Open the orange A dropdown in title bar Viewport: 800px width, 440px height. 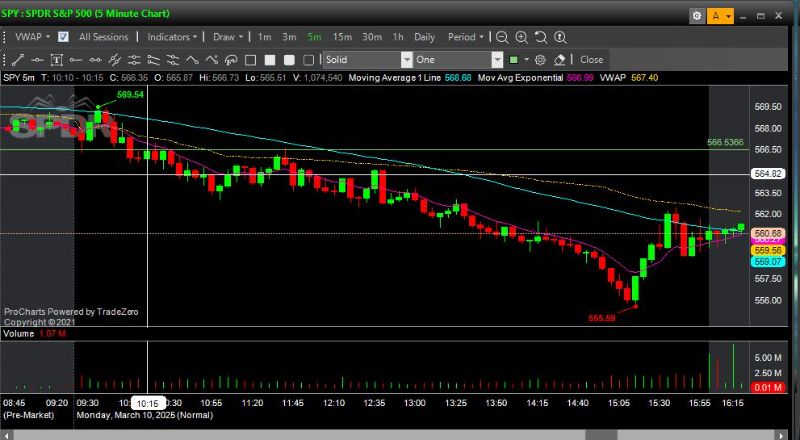point(720,16)
